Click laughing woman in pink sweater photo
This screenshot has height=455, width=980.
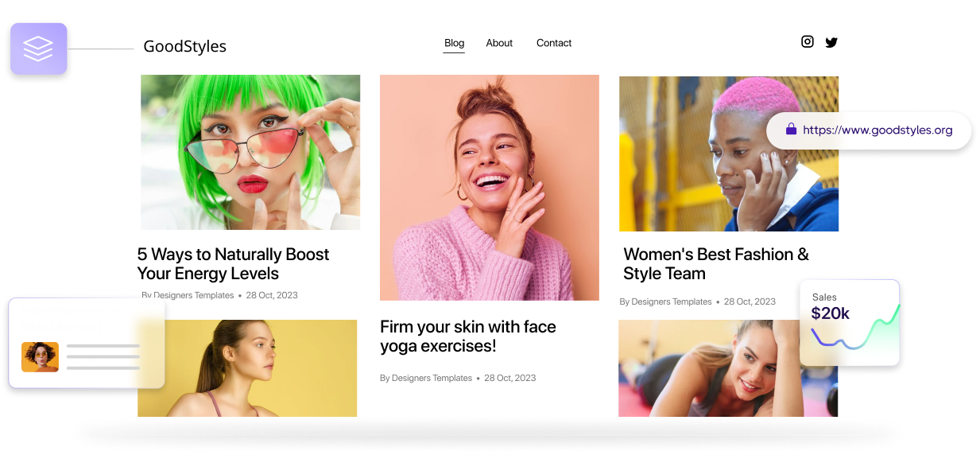tap(490, 188)
